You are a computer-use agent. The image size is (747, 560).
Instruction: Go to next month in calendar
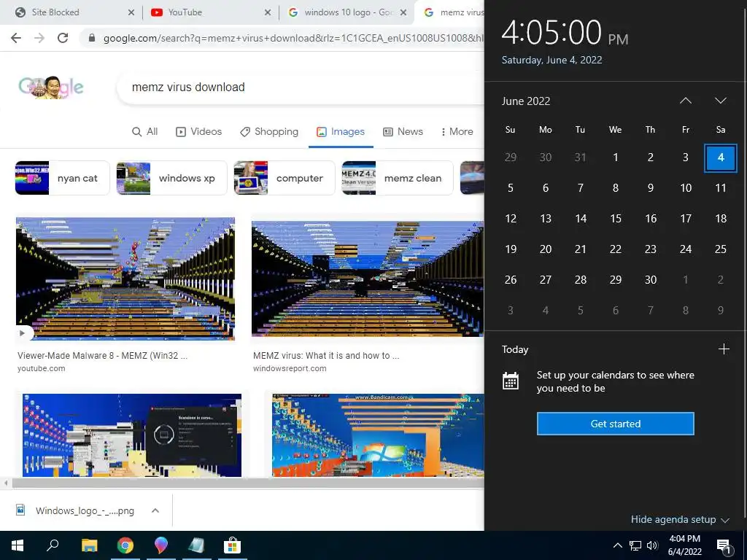pyautogui.click(x=720, y=101)
